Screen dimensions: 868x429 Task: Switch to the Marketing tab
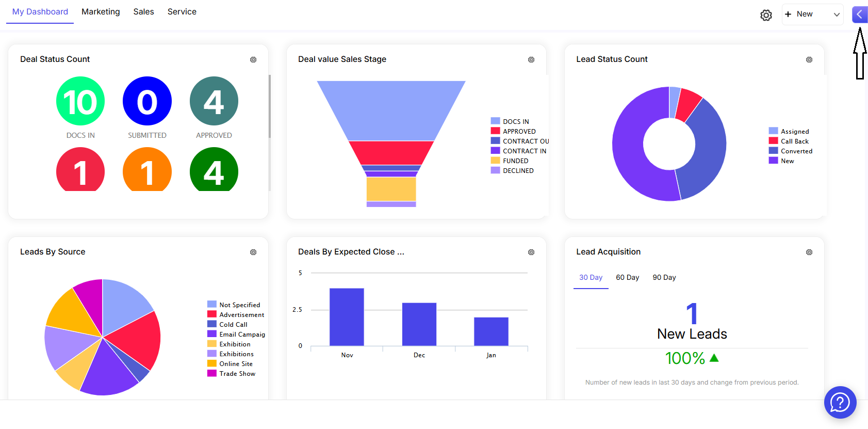tap(101, 12)
